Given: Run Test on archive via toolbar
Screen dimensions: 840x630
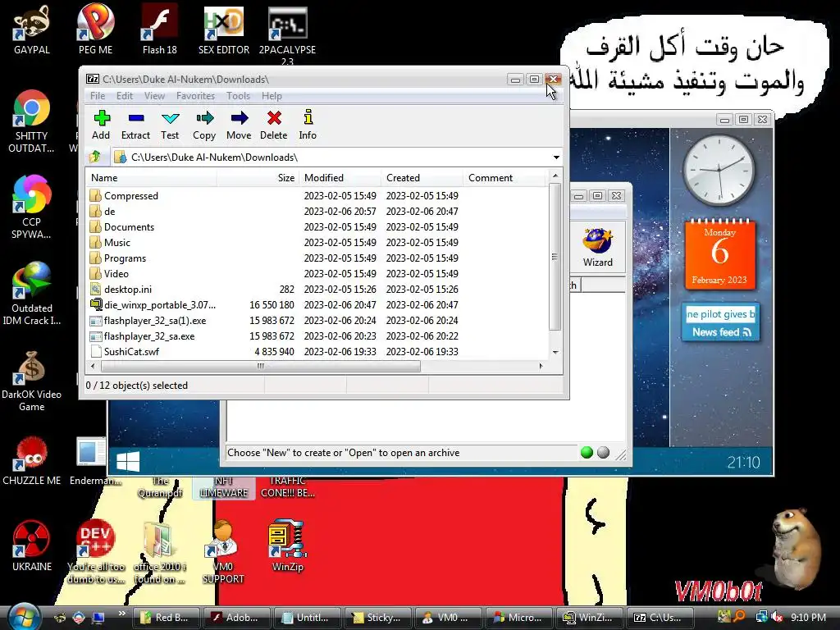Looking at the screenshot, I should 170,125.
